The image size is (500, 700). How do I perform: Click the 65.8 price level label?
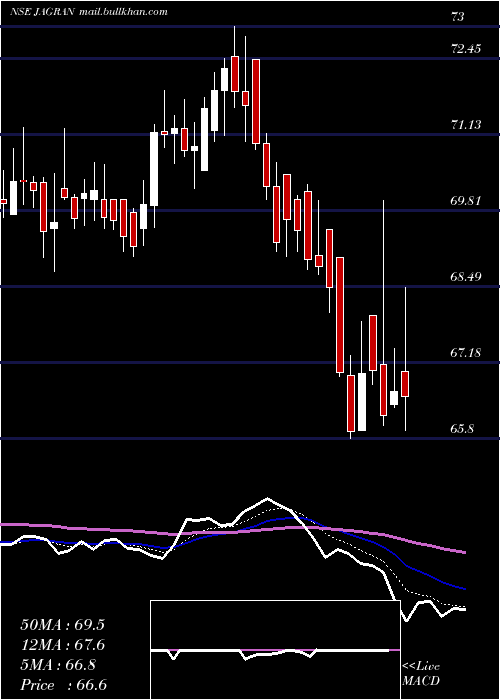[x=462, y=429]
